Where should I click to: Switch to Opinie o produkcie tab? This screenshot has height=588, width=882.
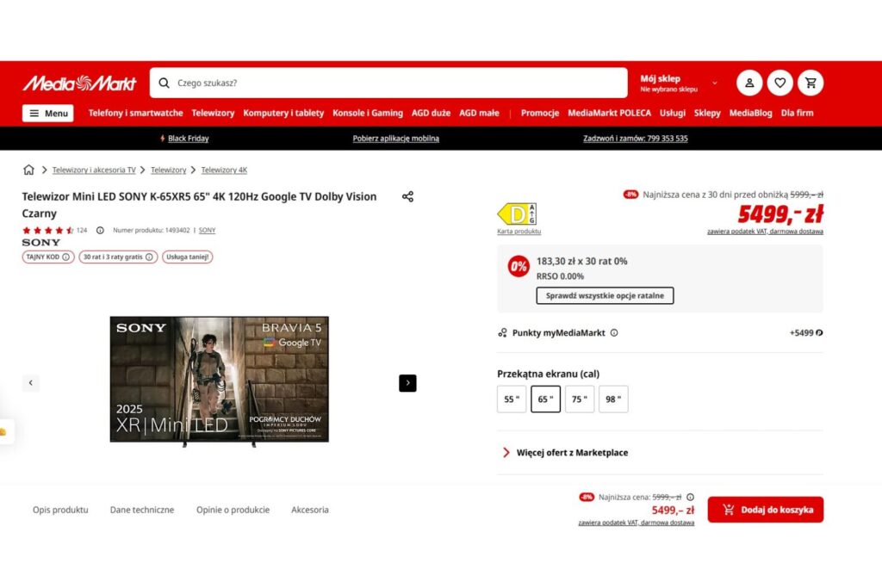[x=233, y=510]
